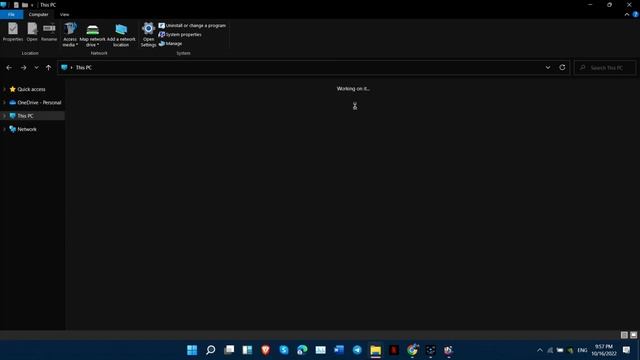This screenshot has height=360, width=640.
Task: Show hidden system tray icons
Action: tap(540, 350)
